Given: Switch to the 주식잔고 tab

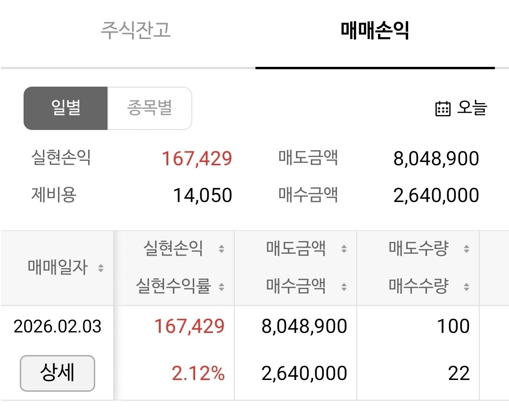Looking at the screenshot, I should pyautogui.click(x=136, y=30).
